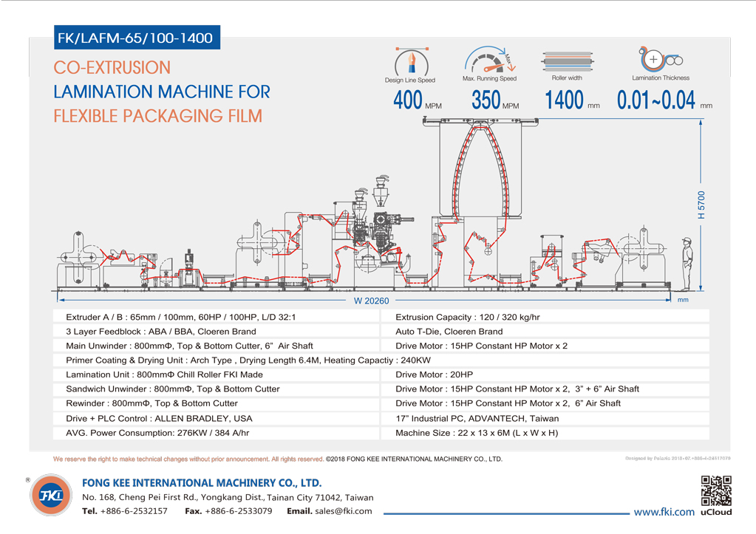Click the Tel. +886-6-2532157 phone number
This screenshot has width=756, height=534.
pyautogui.click(x=125, y=511)
